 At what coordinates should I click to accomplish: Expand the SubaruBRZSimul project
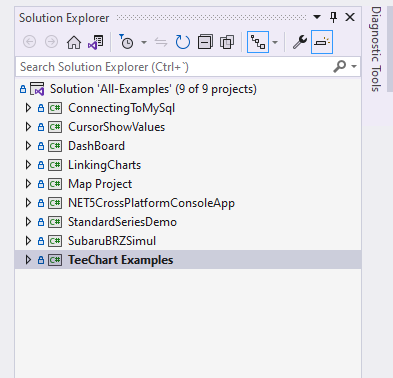coord(28,241)
